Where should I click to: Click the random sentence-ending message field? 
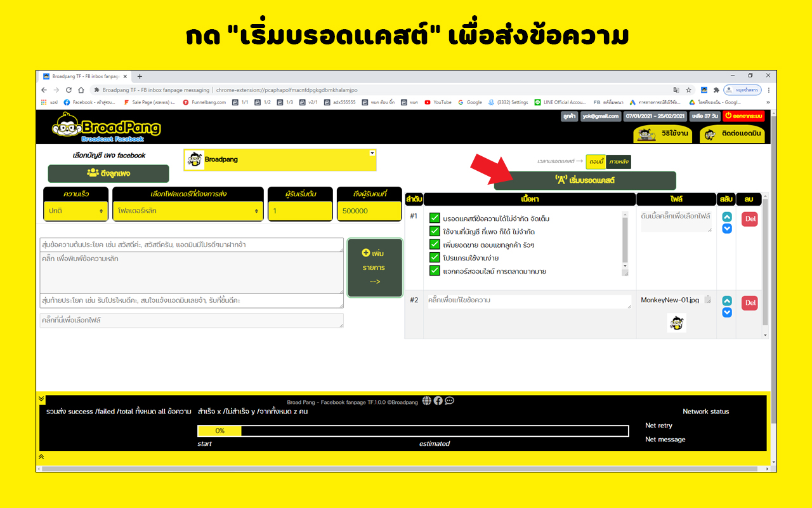pyautogui.click(x=192, y=300)
